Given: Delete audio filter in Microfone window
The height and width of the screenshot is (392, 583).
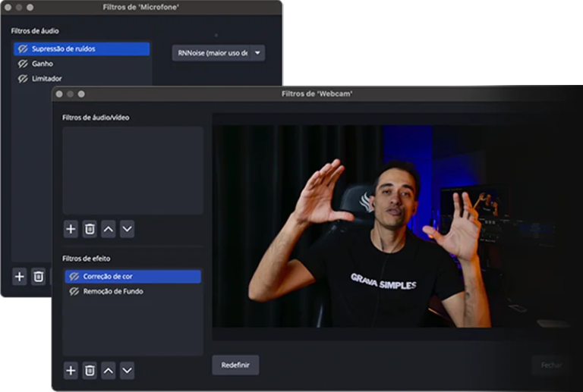Looking at the screenshot, I should click(x=39, y=277).
